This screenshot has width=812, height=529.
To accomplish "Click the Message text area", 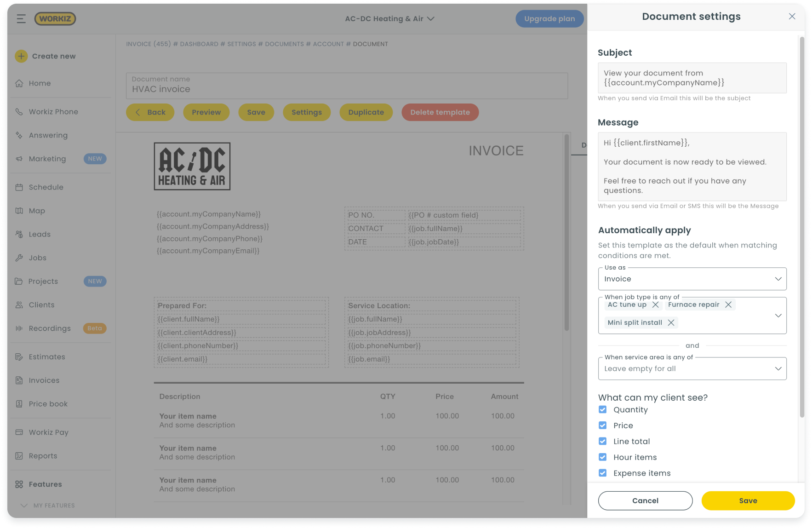I will (692, 167).
